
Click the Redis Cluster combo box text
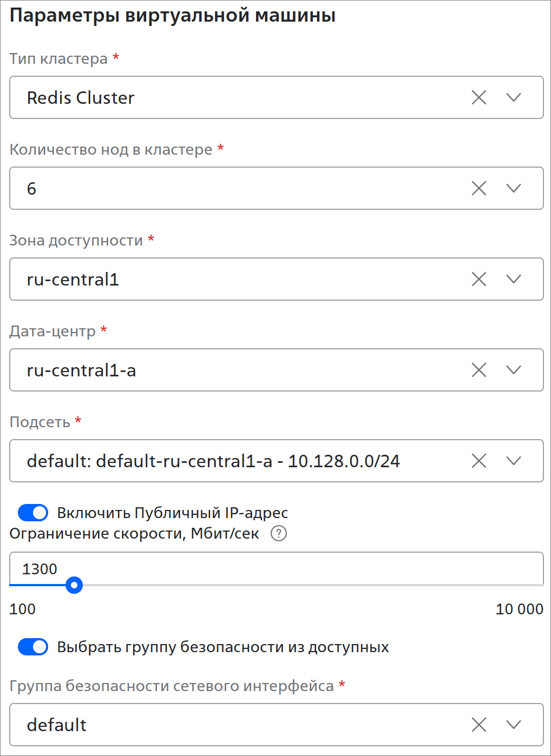(81, 98)
